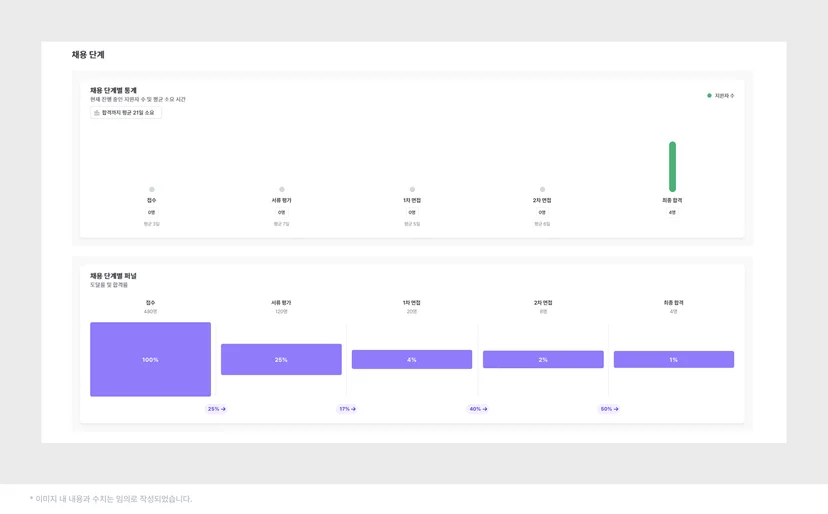Click the 1차 면접 label in the statistics chart
Viewport: 828px width, 514px height.
(412, 200)
